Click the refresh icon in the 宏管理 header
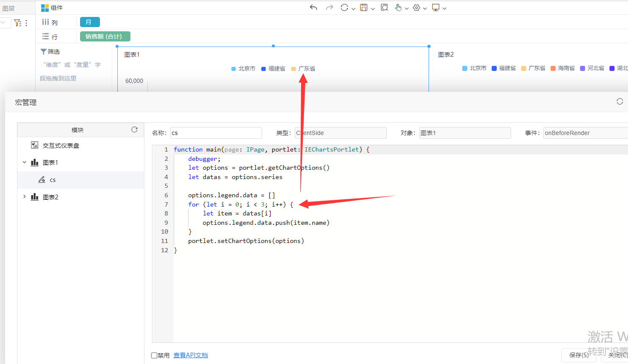 620,102
